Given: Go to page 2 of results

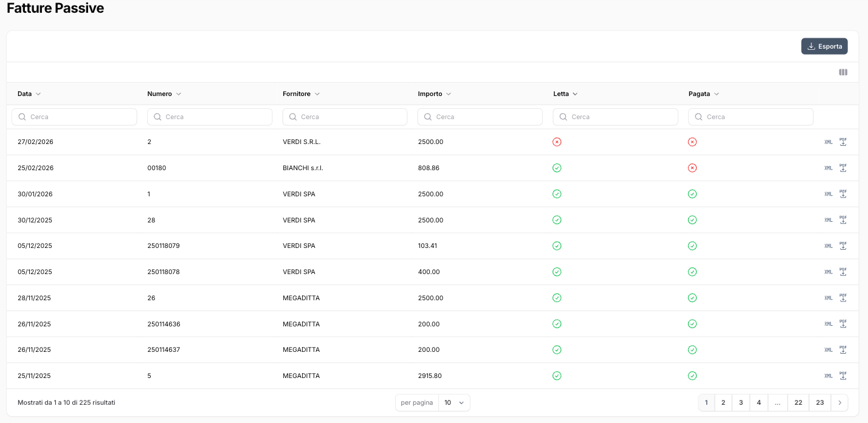Looking at the screenshot, I should click(723, 402).
